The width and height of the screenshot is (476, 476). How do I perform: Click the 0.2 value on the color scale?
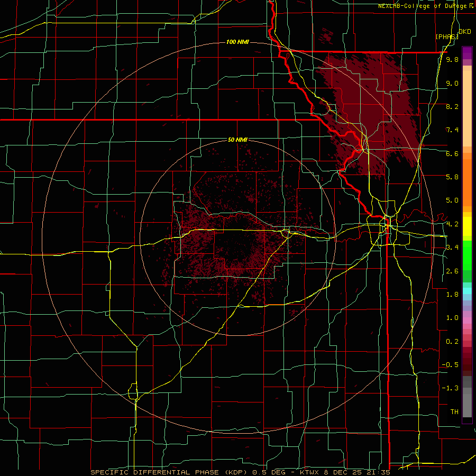(452, 342)
